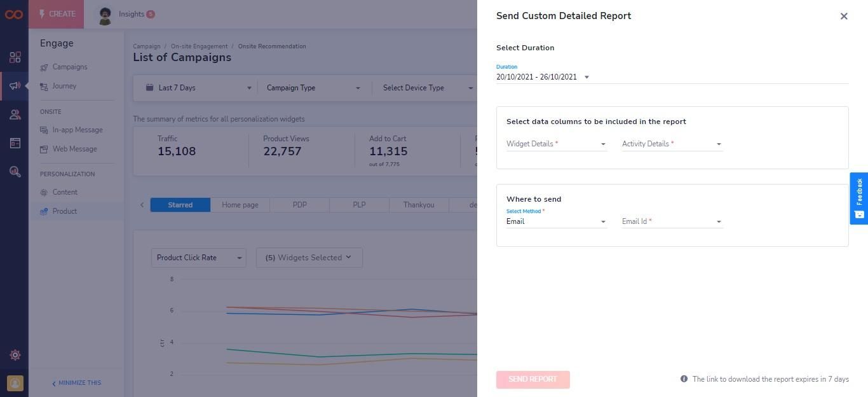
Task: Select the Starred tab
Action: coord(180,205)
